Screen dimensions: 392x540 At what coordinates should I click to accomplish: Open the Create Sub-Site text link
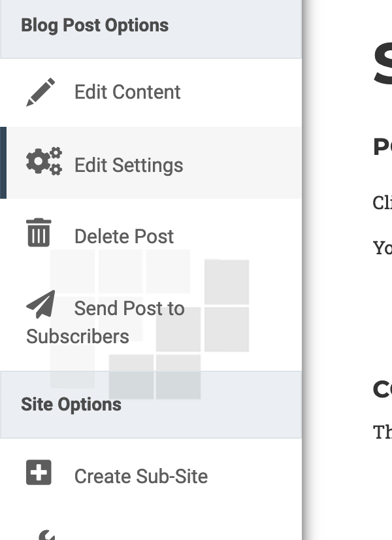(x=141, y=476)
